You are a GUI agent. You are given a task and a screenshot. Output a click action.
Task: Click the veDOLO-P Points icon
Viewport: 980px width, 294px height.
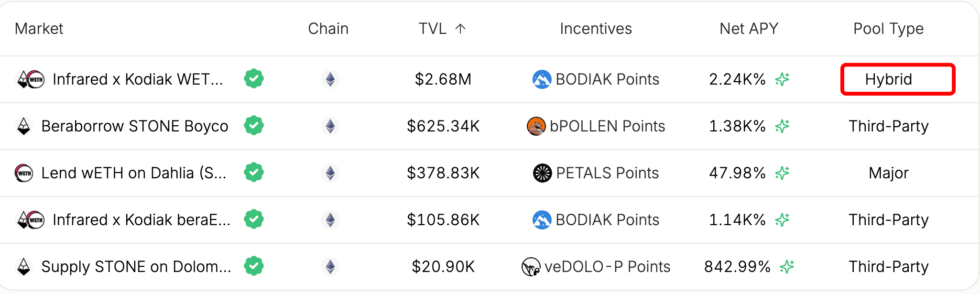pos(531,267)
